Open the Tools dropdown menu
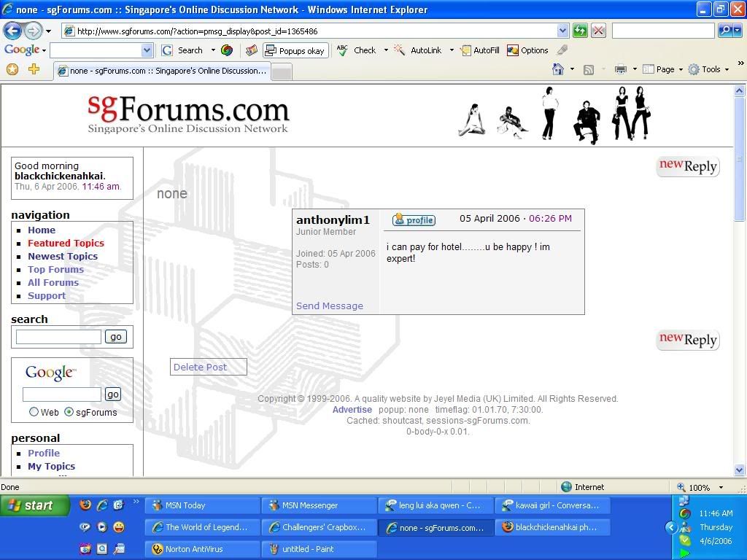 pyautogui.click(x=708, y=69)
